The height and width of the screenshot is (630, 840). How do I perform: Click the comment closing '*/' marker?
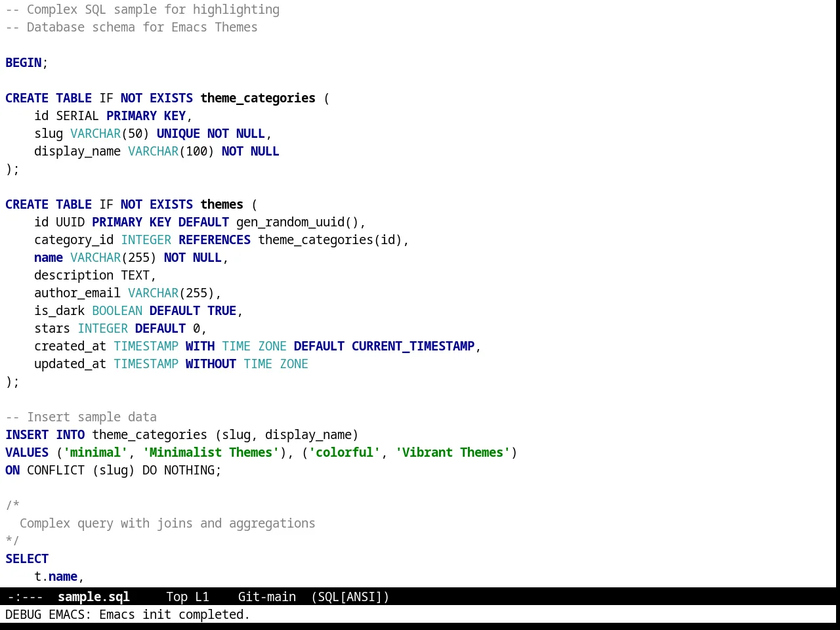[12, 541]
